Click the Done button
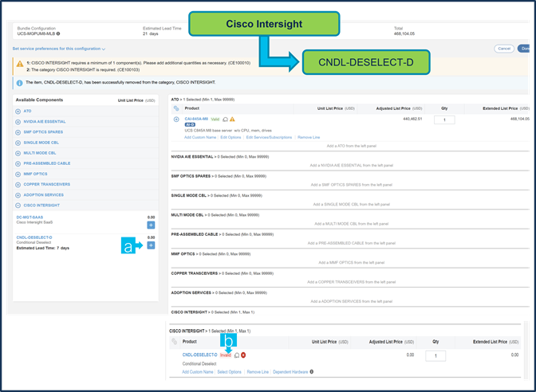The height and width of the screenshot is (392, 536). click(524, 49)
